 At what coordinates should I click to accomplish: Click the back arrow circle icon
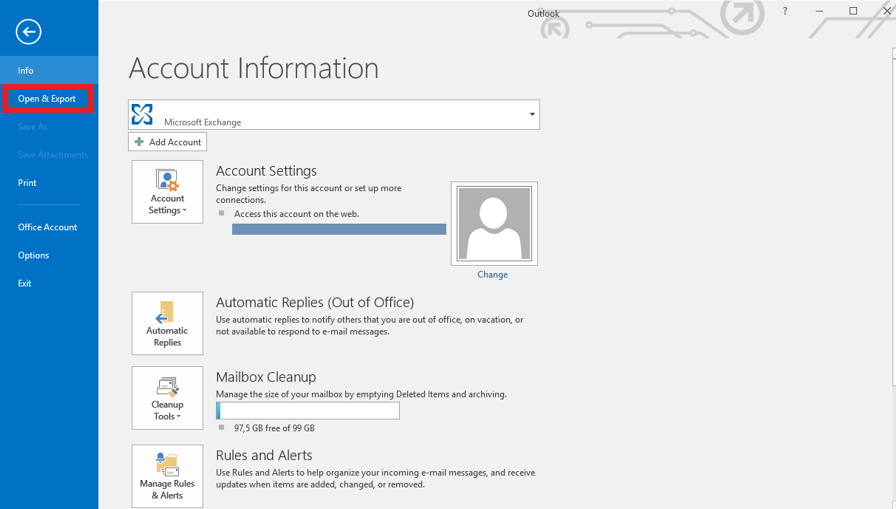pos(29,32)
